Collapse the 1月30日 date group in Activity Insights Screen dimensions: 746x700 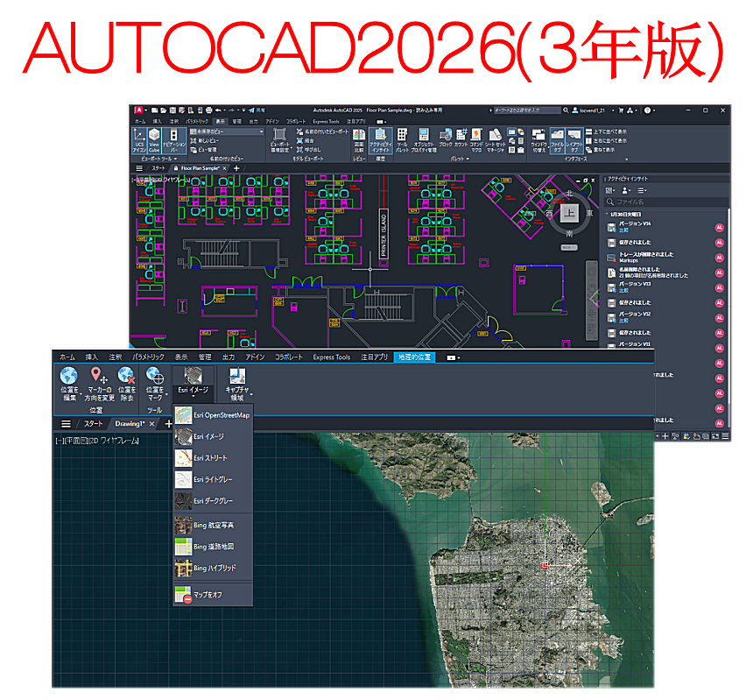click(x=608, y=215)
